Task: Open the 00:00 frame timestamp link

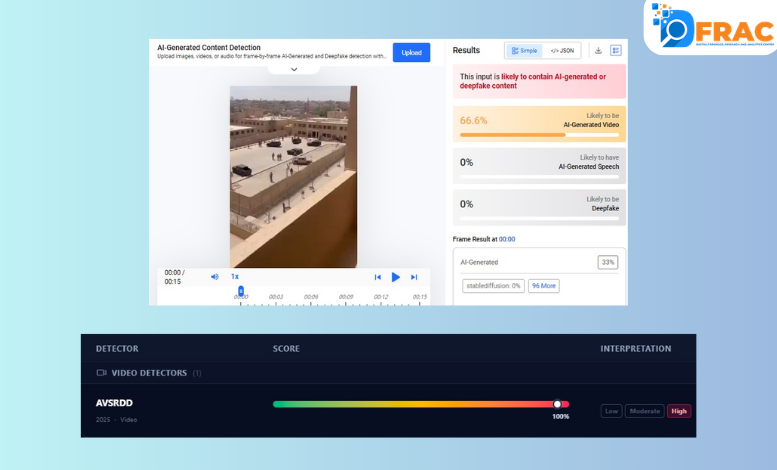Action: click(x=507, y=239)
